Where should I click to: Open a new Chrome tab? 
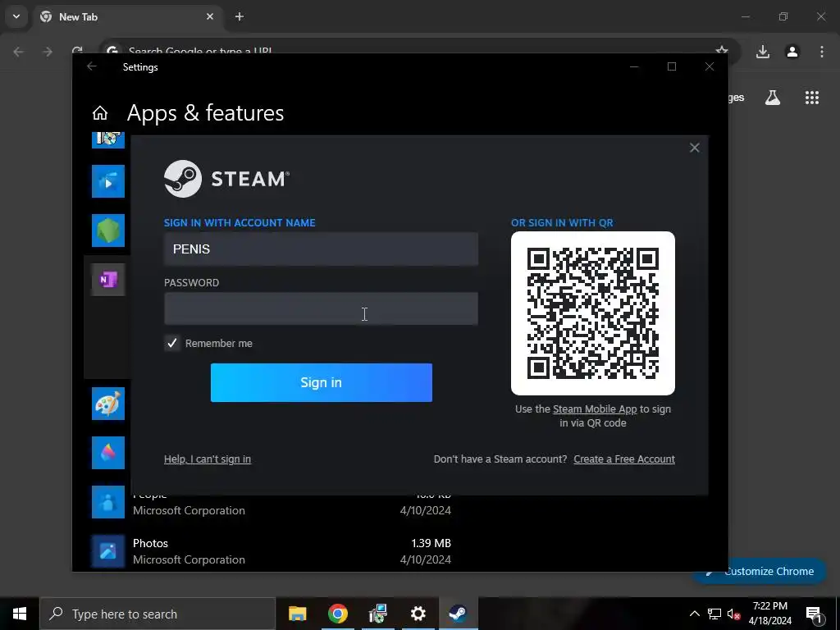point(240,16)
